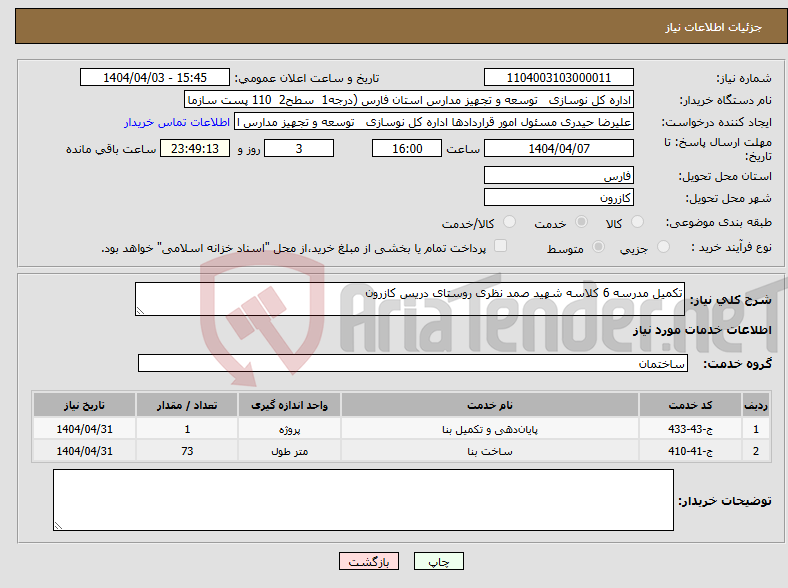Screen dimensions: 788x588
Task: Click the کد خدمت column header
Action: point(691,405)
